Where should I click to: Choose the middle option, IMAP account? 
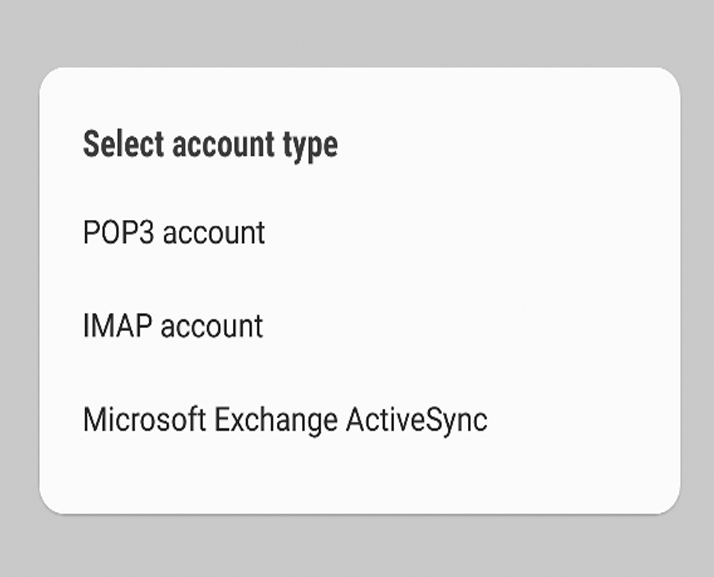(x=360, y=326)
